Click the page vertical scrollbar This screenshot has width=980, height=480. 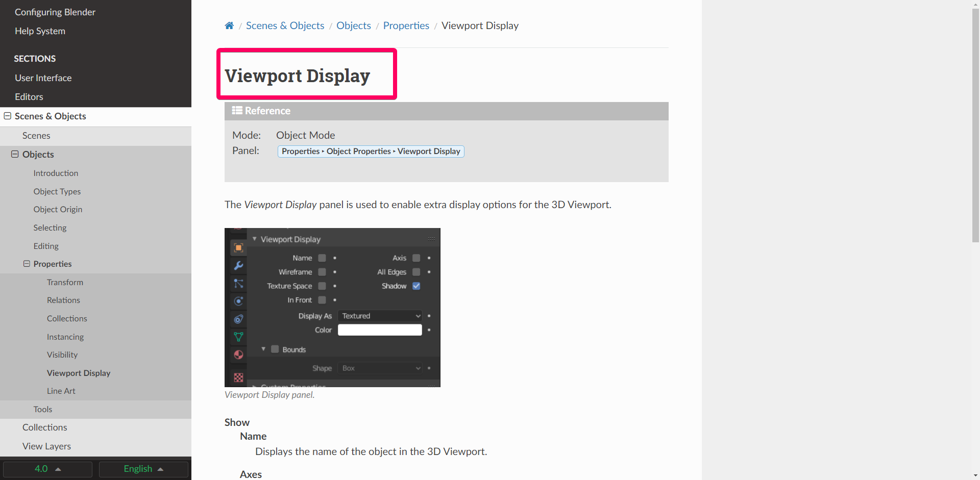click(x=975, y=125)
